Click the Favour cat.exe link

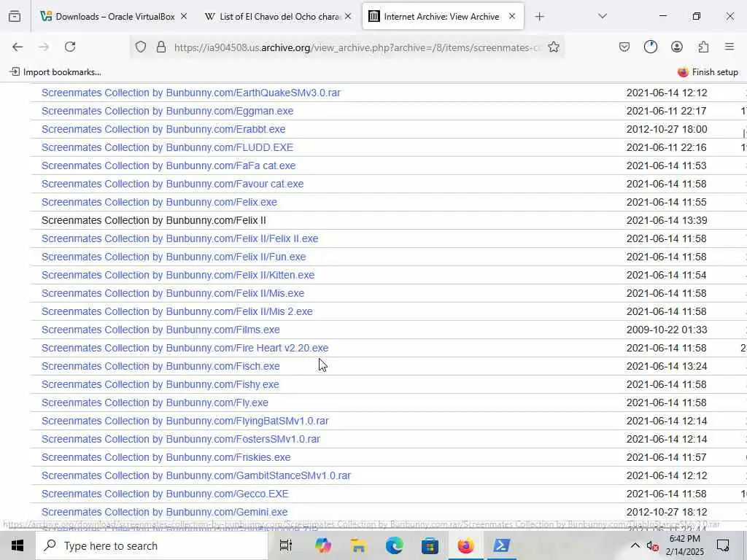click(x=172, y=184)
